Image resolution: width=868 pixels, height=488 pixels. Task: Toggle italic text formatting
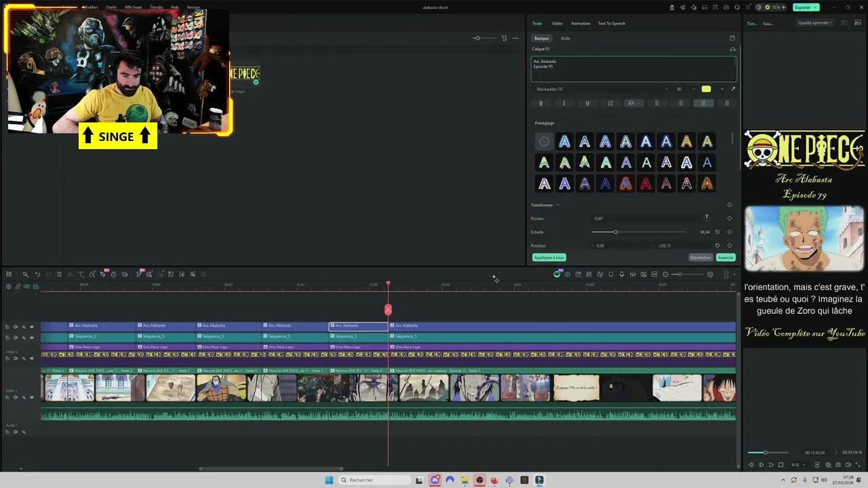point(564,103)
